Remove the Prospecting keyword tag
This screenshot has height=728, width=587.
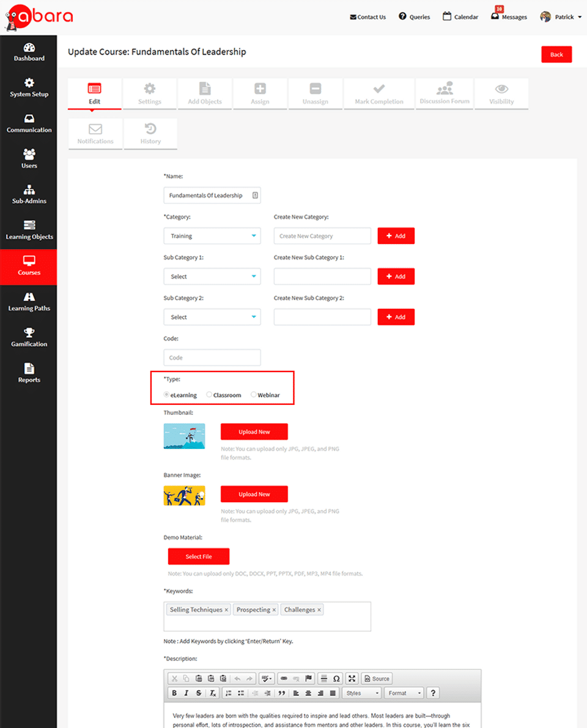[x=274, y=609]
